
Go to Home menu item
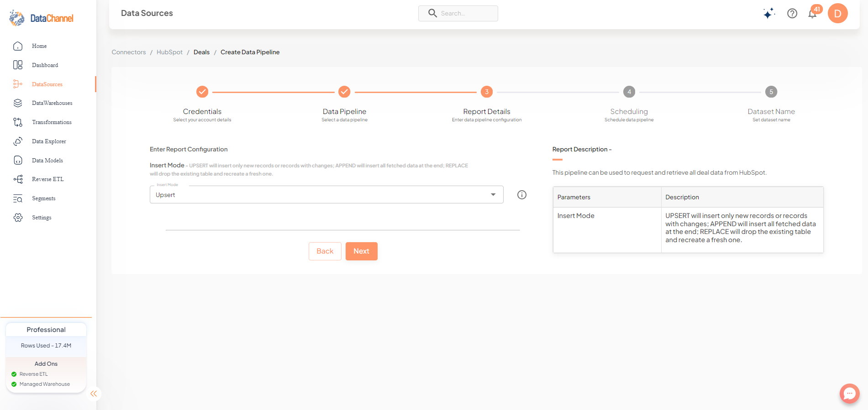(39, 46)
